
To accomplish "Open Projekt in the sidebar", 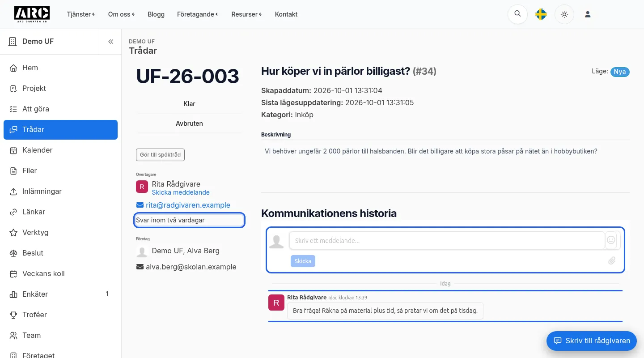I will coord(60,88).
